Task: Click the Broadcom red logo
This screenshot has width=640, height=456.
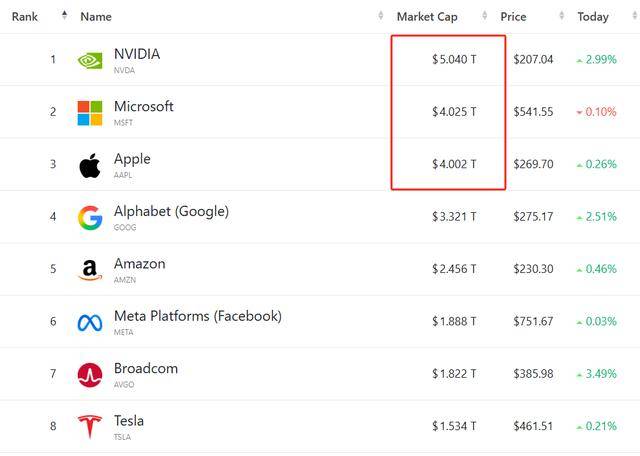Action: 90,375
